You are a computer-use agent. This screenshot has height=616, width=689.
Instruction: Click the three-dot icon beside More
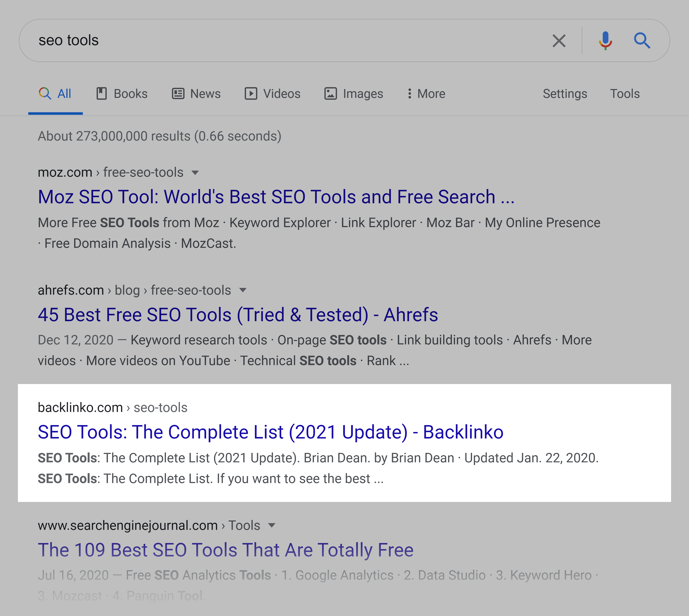pyautogui.click(x=410, y=93)
